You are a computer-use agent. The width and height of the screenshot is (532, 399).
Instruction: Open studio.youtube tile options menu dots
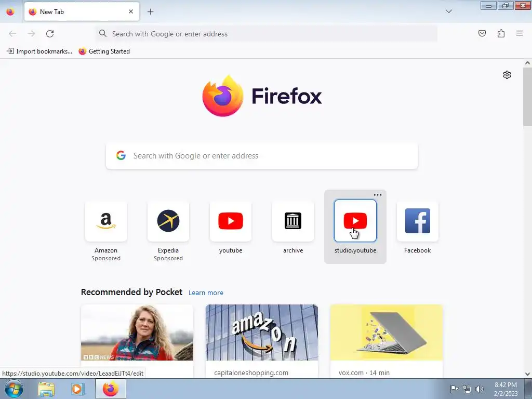point(378,195)
